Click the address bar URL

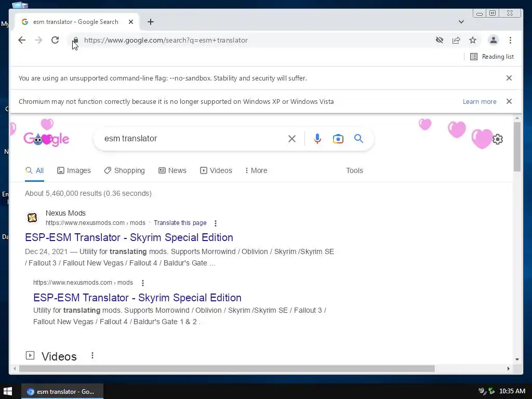(x=166, y=40)
